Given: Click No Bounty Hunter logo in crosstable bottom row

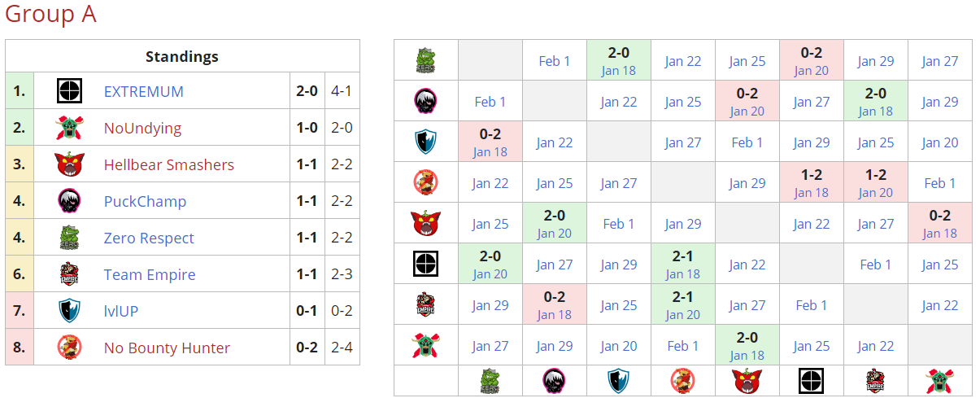Looking at the screenshot, I should click(x=682, y=380).
